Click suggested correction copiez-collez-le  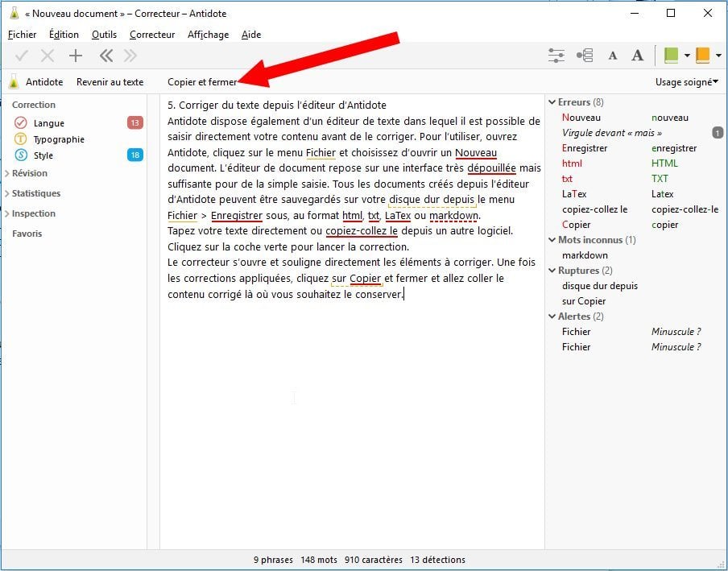(x=685, y=209)
